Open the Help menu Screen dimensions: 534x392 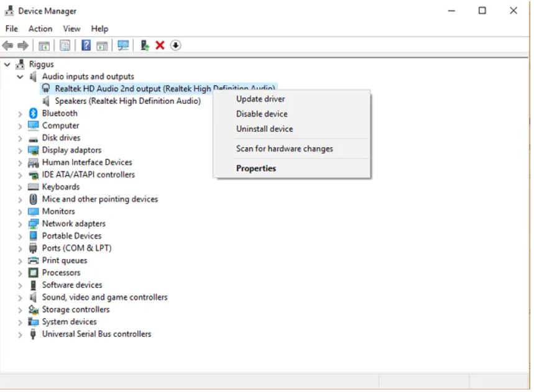(x=99, y=29)
